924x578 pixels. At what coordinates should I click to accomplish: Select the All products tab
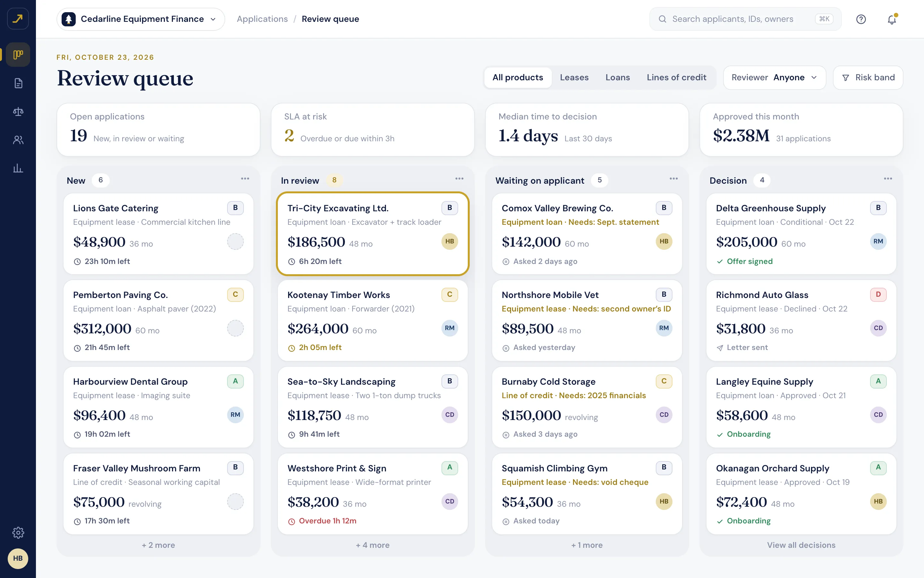[518, 78]
